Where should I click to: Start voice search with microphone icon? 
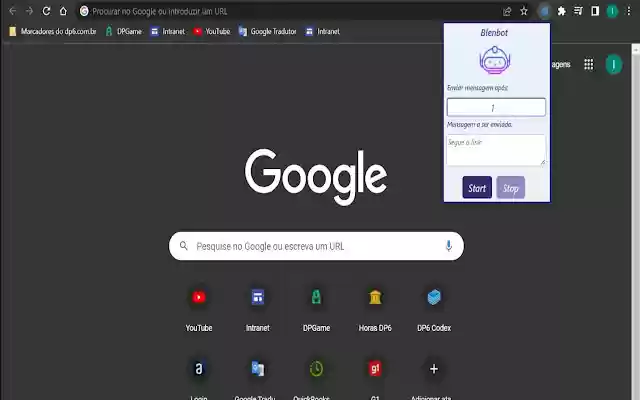449,246
